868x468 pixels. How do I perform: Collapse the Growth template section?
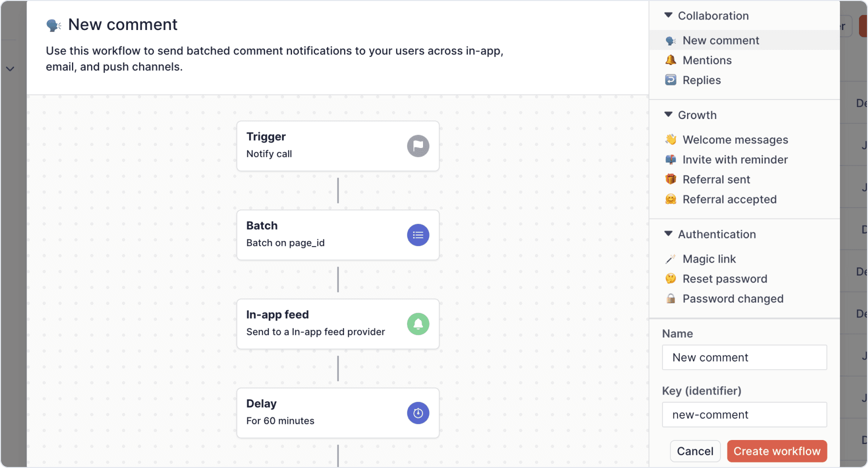668,115
